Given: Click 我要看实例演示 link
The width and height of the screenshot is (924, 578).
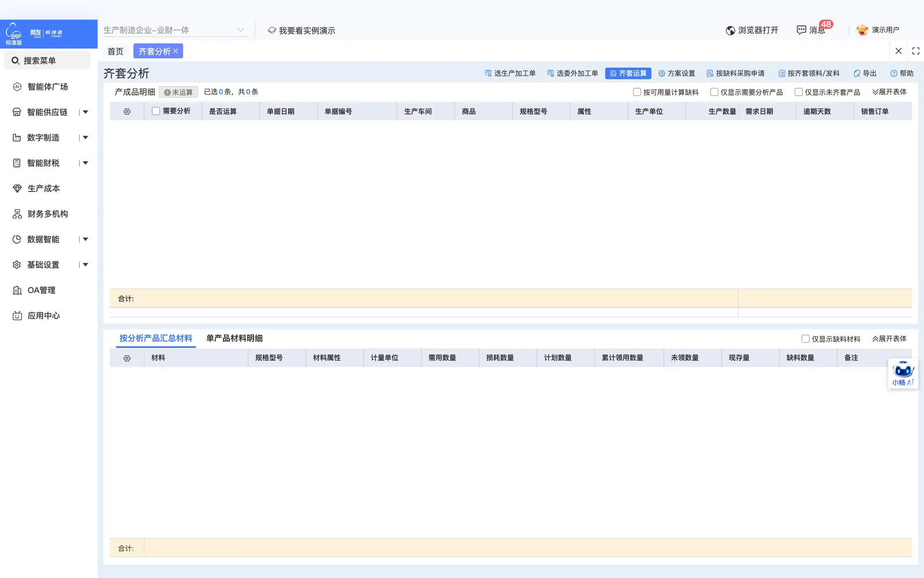Looking at the screenshot, I should click(x=301, y=30).
